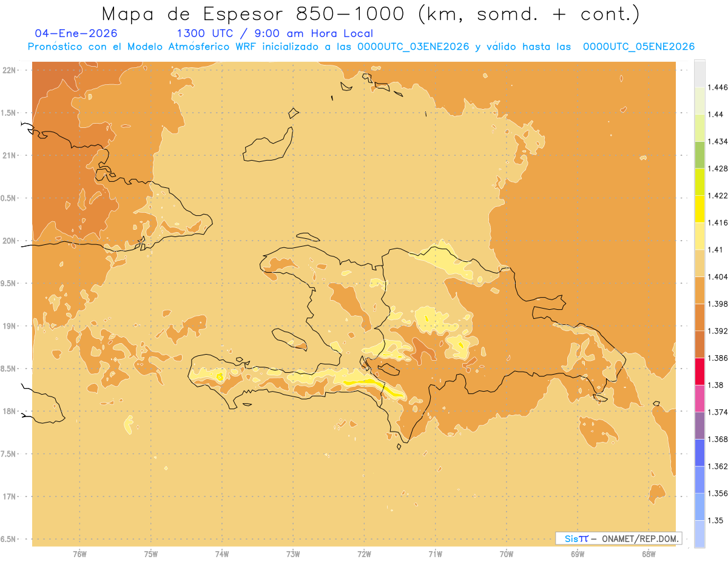Click the legend value '1.398'
The height and width of the screenshot is (562, 728).
click(x=718, y=304)
